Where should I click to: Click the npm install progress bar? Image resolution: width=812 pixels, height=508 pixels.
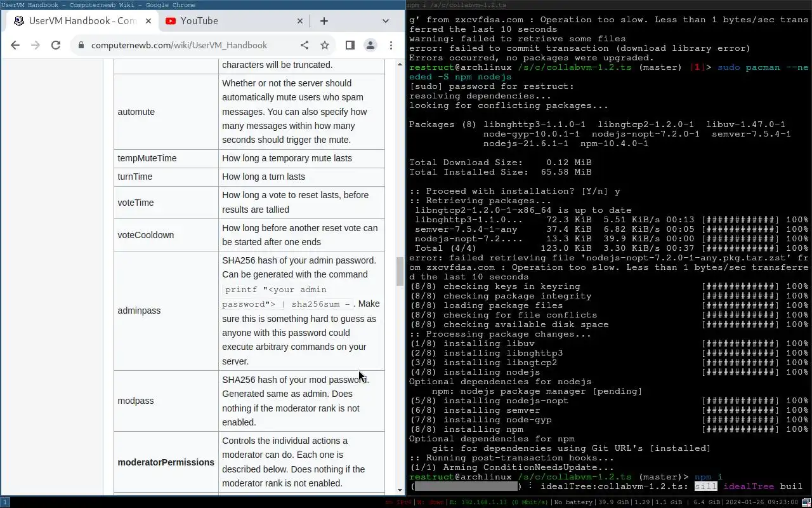466,486
